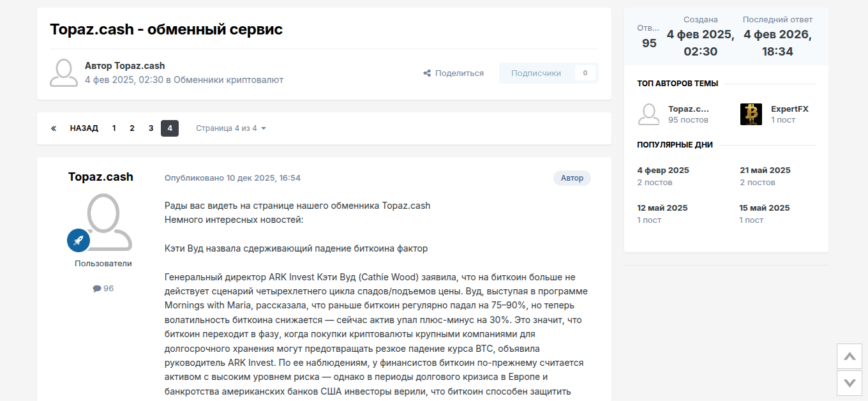This screenshot has width=868, height=401.
Task: Open popular day 4 февр 2025
Action: [663, 170]
